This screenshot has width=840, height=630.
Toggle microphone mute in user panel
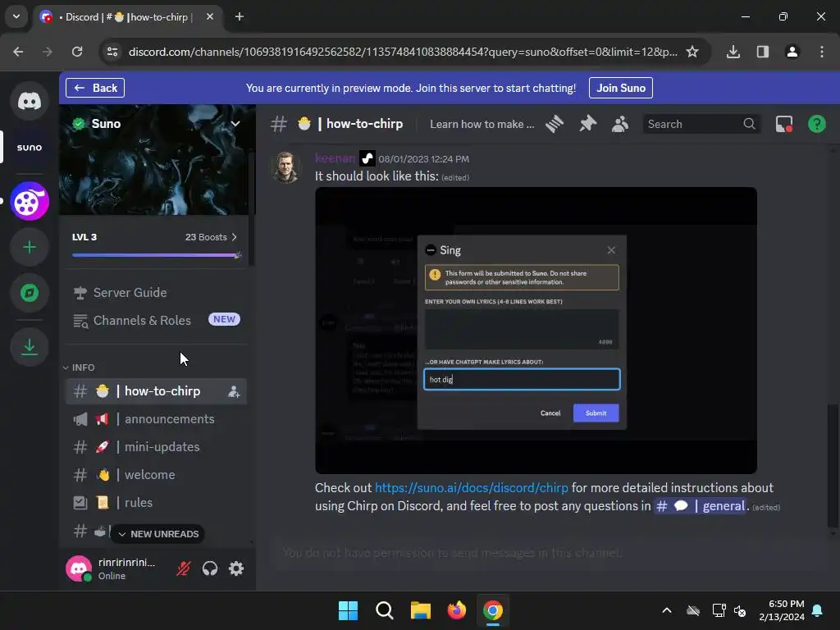pyautogui.click(x=183, y=568)
